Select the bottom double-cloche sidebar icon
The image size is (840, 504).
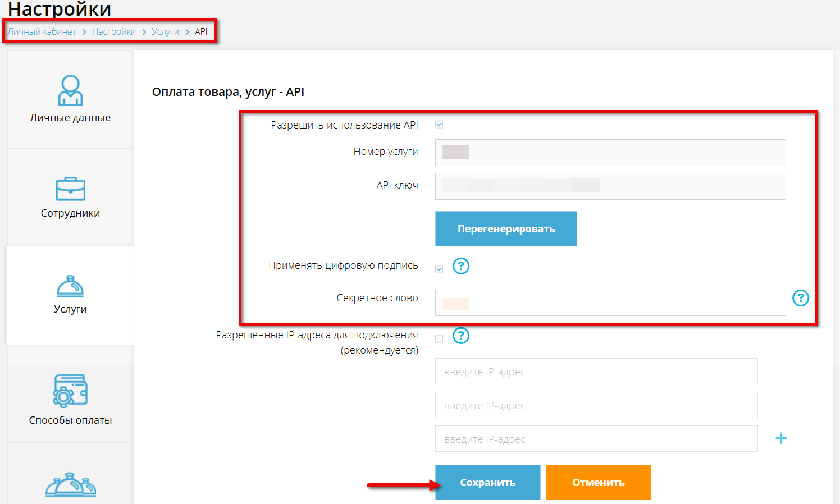(70, 486)
